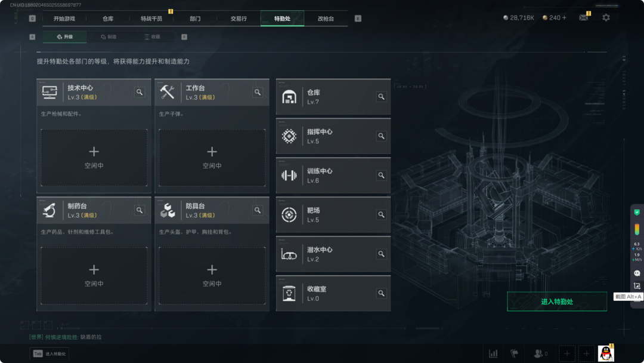644x363 pixels.
Task: Click the flag icon in bottom bar
Action: (x=514, y=353)
